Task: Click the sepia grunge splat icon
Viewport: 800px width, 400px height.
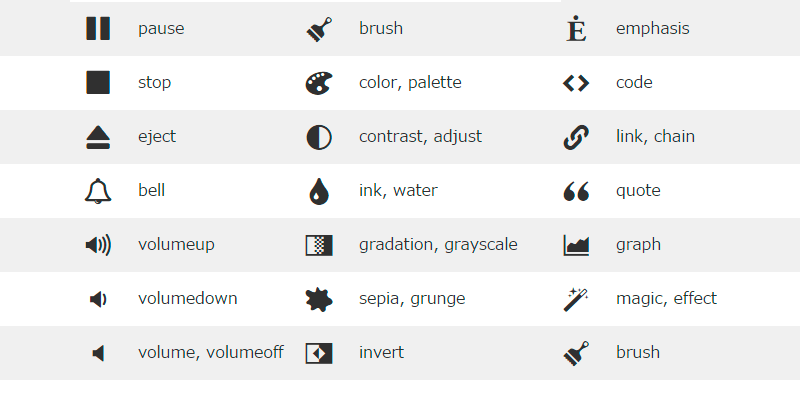Action: click(318, 298)
